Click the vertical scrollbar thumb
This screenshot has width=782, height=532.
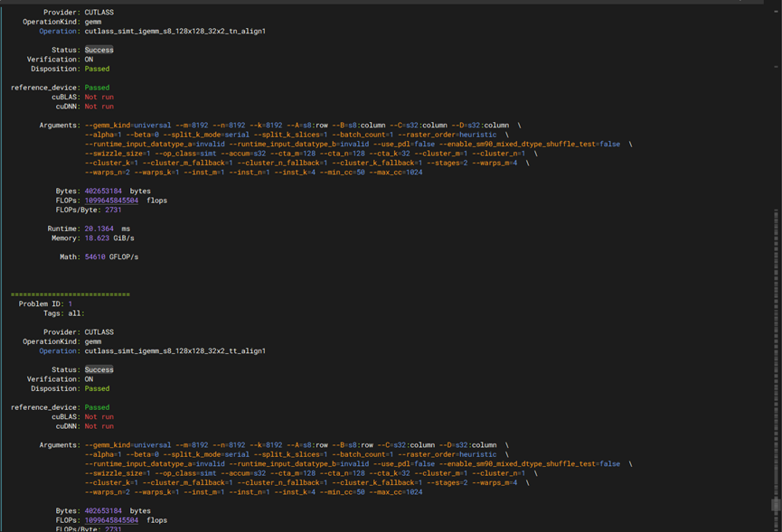[x=775, y=505]
